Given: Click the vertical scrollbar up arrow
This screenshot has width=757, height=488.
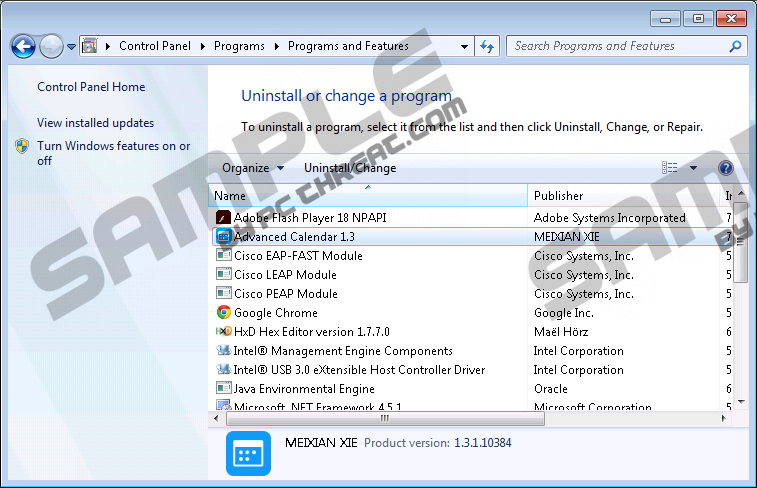Looking at the screenshot, I should click(x=741, y=193).
